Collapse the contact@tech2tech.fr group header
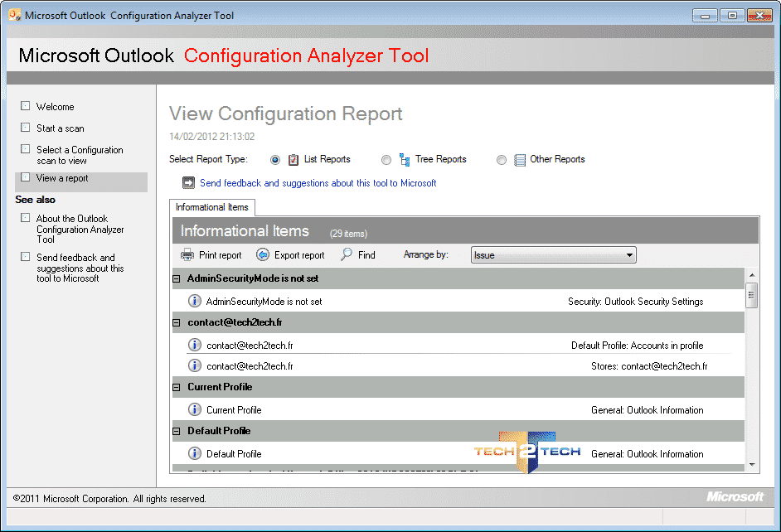 (177, 322)
